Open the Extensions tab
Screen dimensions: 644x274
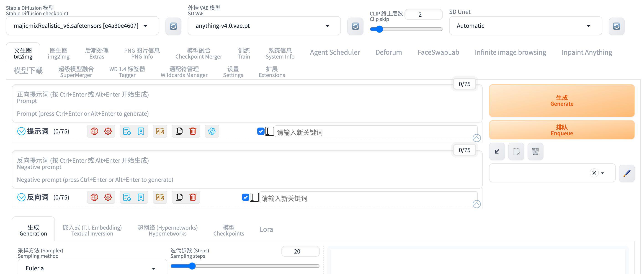coord(272,72)
